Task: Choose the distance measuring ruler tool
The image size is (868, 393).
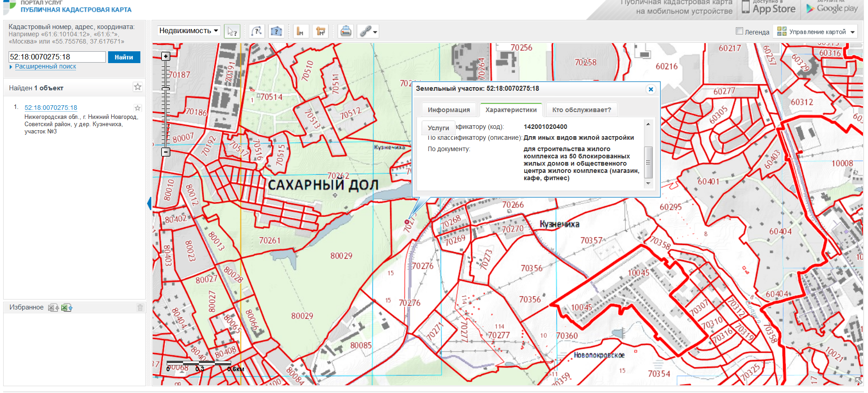Action: click(300, 31)
